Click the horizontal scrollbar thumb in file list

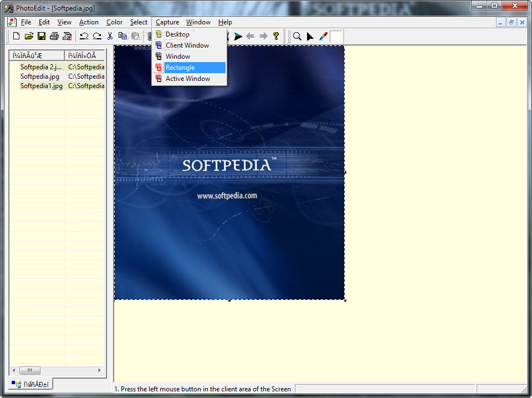[30, 370]
